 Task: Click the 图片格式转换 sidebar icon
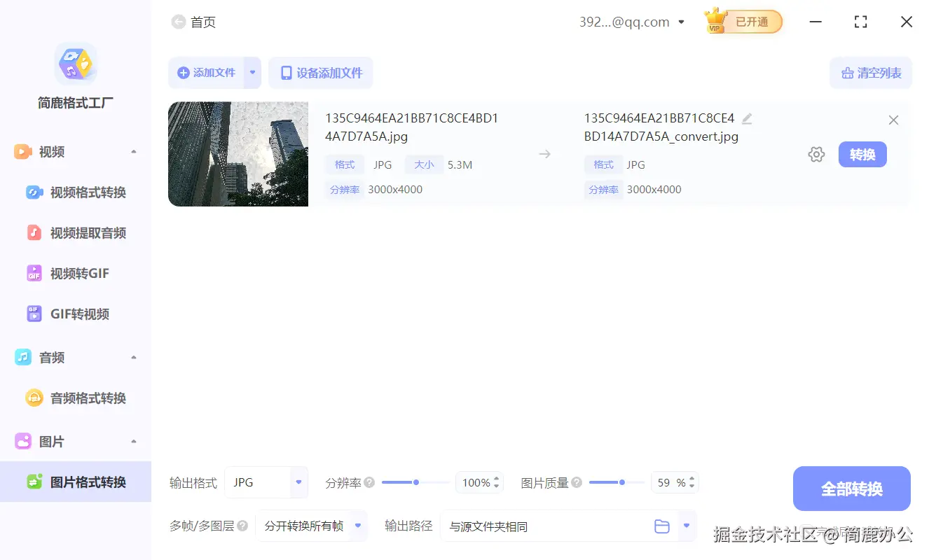pos(34,482)
